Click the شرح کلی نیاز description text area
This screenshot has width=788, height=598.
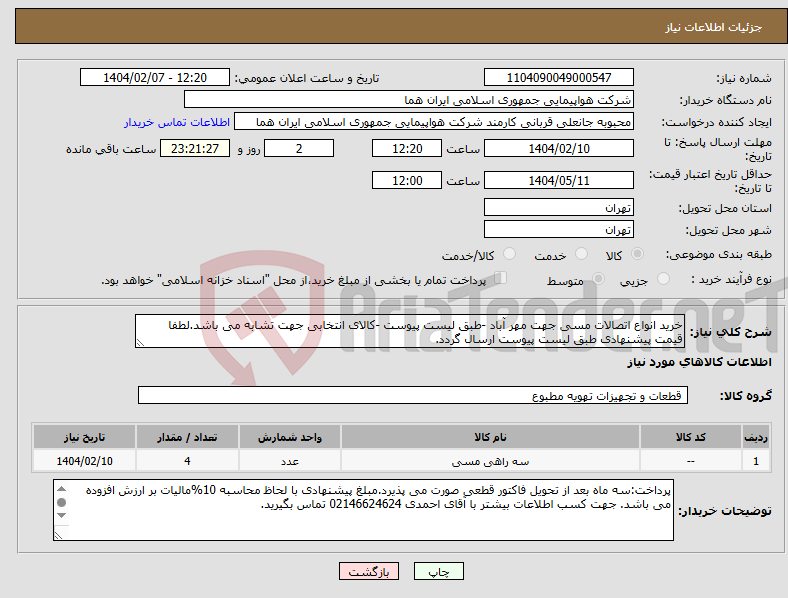pos(410,331)
